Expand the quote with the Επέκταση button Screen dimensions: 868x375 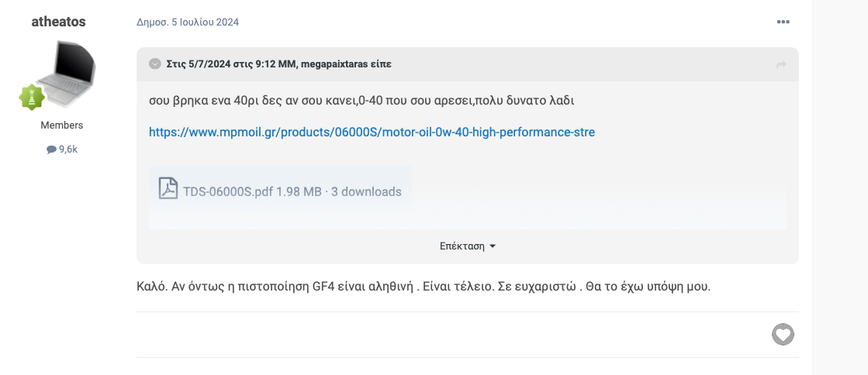click(x=468, y=246)
